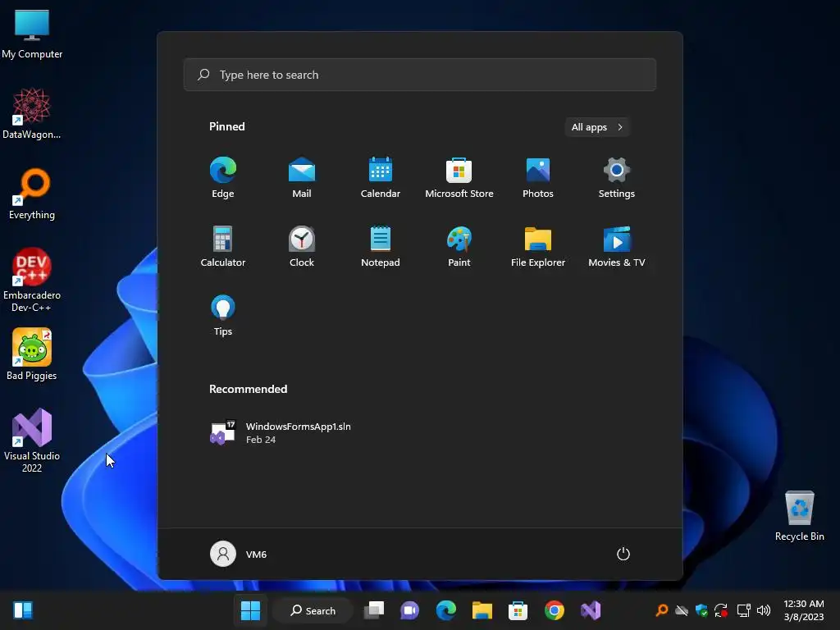Open the network tray icon
Image resolution: width=840 pixels, height=630 pixels.
coord(743,610)
